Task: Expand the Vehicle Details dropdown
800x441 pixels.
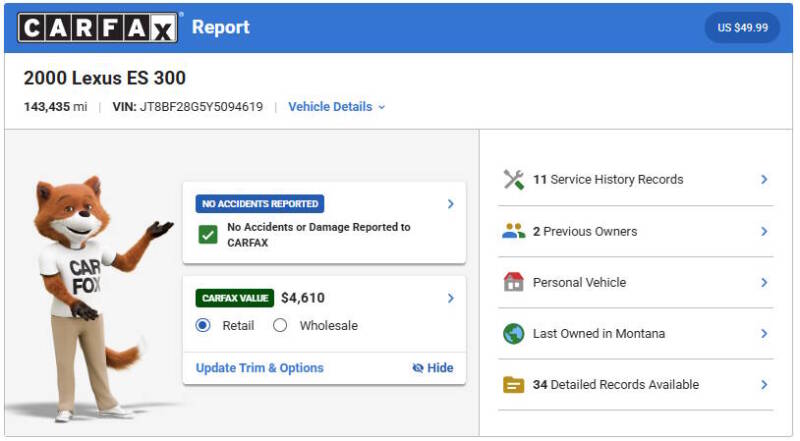Action: coord(337,107)
